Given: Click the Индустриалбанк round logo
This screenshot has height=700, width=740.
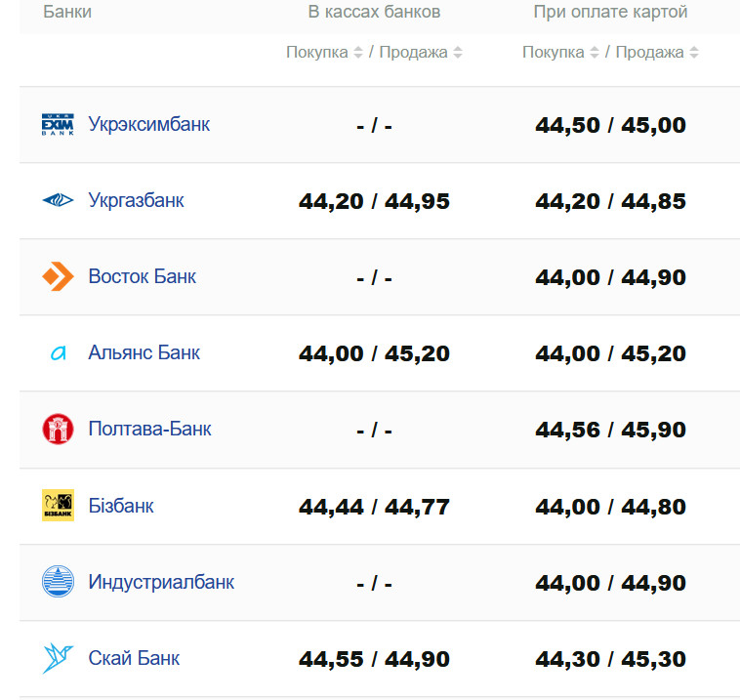Looking at the screenshot, I should coord(58,582).
